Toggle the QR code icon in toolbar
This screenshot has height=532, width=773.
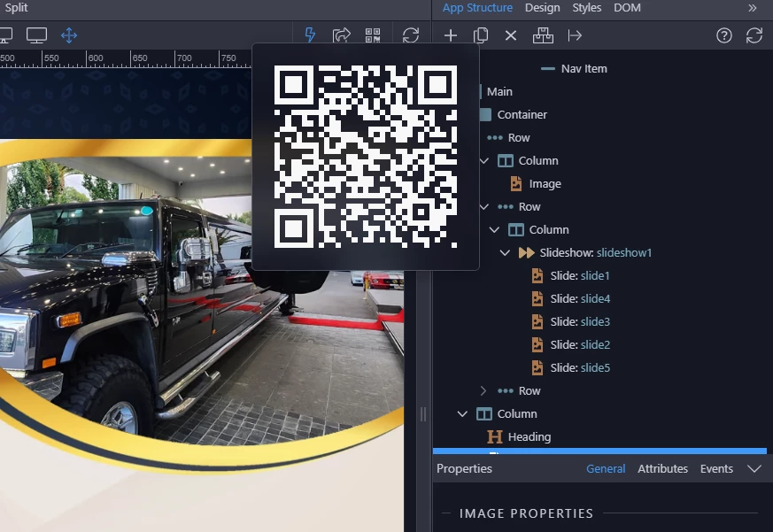[373, 35]
